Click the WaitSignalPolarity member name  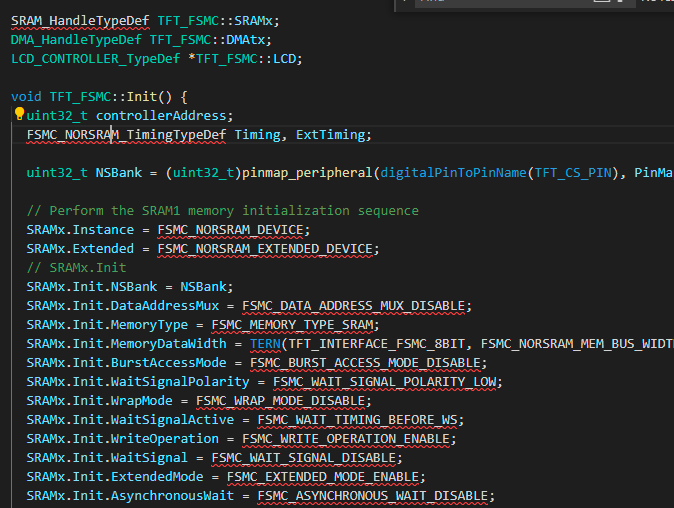click(x=180, y=382)
